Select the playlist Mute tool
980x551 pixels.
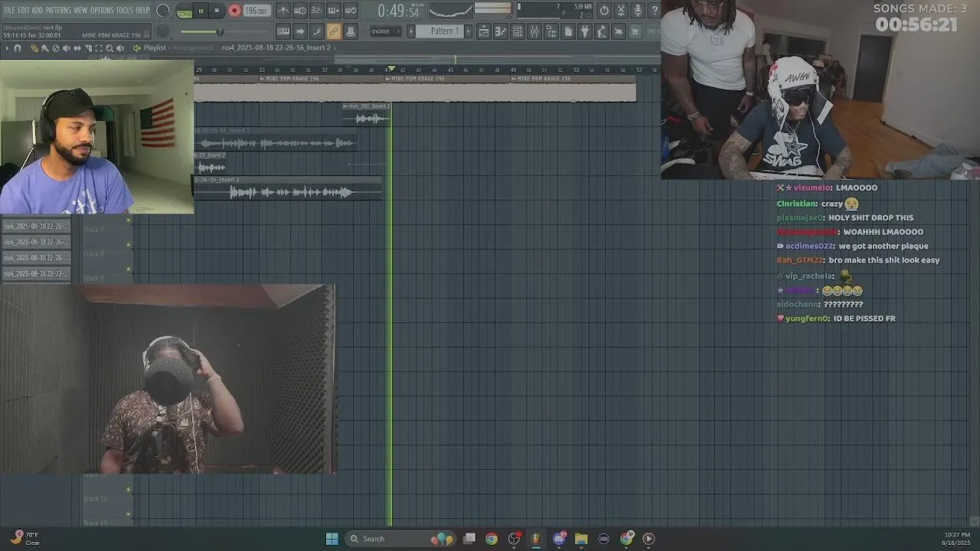[x=66, y=48]
